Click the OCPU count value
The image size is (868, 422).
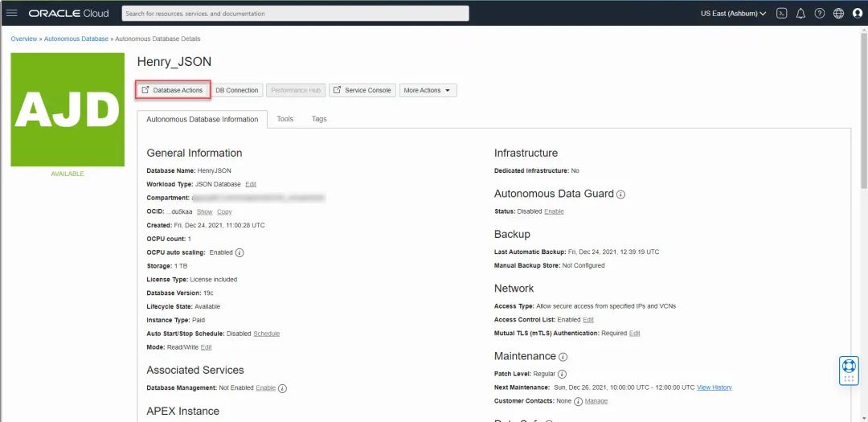click(x=190, y=239)
